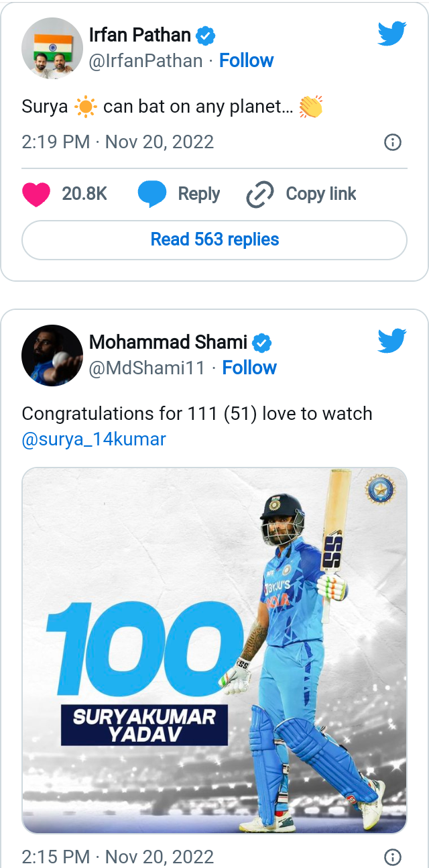The image size is (429, 868).
Task: Open the Suryakumar Yadav 100 image
Action: coord(214,650)
